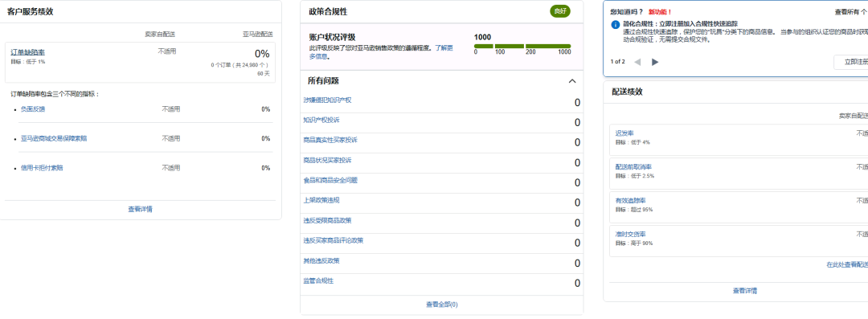
Task: Click 卖家自配送 column header in 客户服务绩效
Action: (x=160, y=35)
